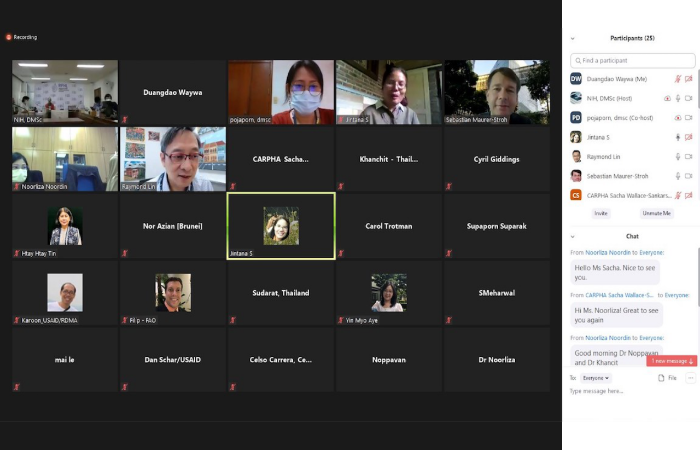Click the CARPHA Sacha Wallace-S... sender link in chat
The image size is (700, 450).
[619, 295]
